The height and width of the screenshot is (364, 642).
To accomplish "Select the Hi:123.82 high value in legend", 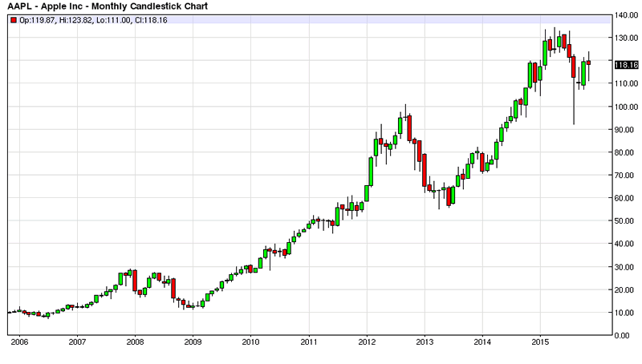I will [75, 20].
